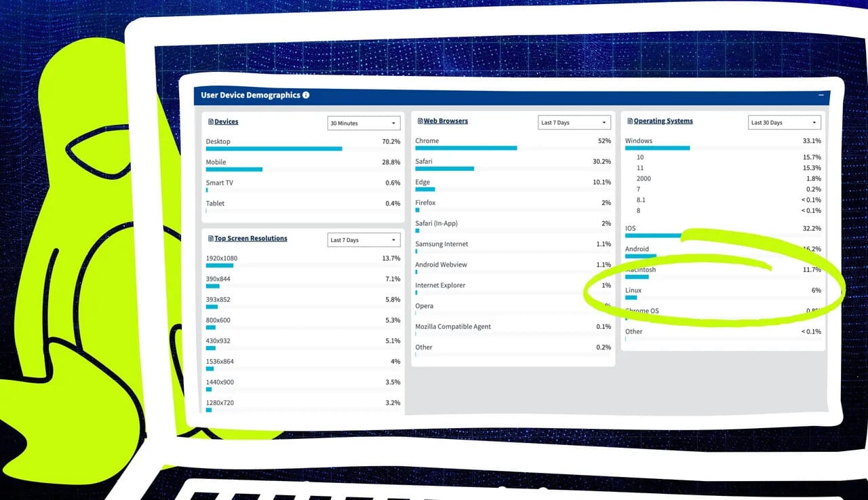The width and height of the screenshot is (868, 500).
Task: Click the Chrome browser usage bar
Action: pos(466,148)
